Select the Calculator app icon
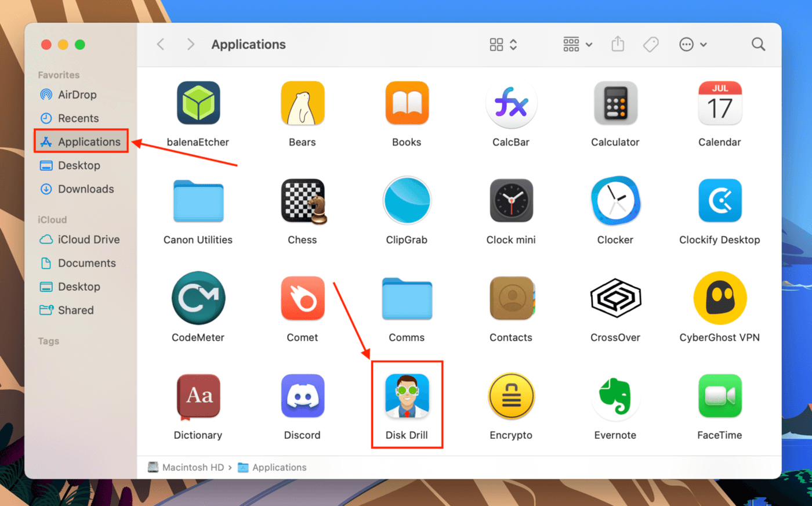The height and width of the screenshot is (506, 812). point(615,103)
